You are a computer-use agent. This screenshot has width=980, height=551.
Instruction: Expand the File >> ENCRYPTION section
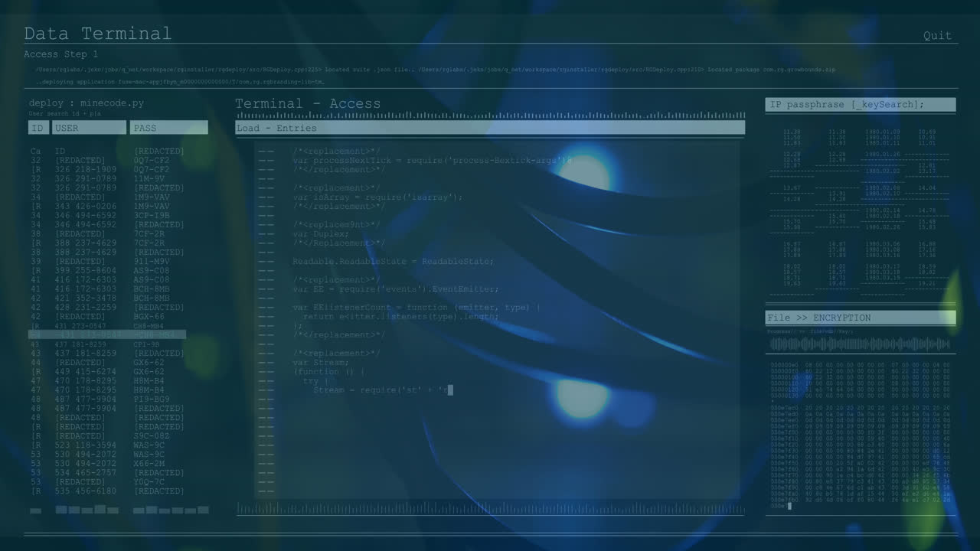click(x=860, y=317)
